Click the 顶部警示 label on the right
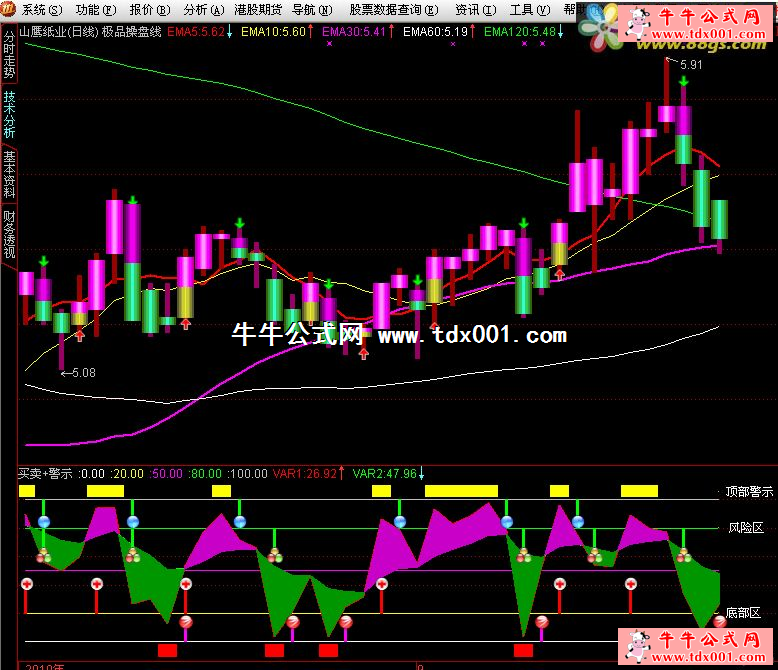The width and height of the screenshot is (778, 670). coord(749,492)
